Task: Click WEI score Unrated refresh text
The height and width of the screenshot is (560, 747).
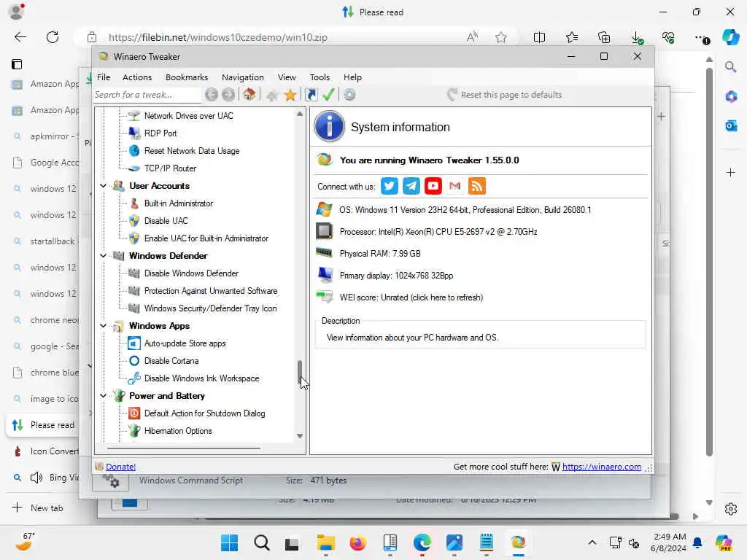Action: point(411,297)
